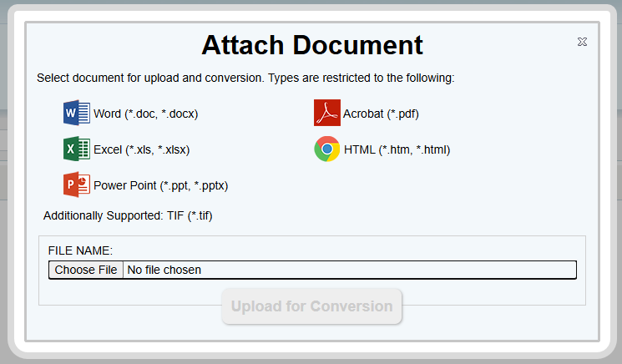622x364 pixels.
Task: Click the Additionally Supported TIF text
Action: coord(128,216)
